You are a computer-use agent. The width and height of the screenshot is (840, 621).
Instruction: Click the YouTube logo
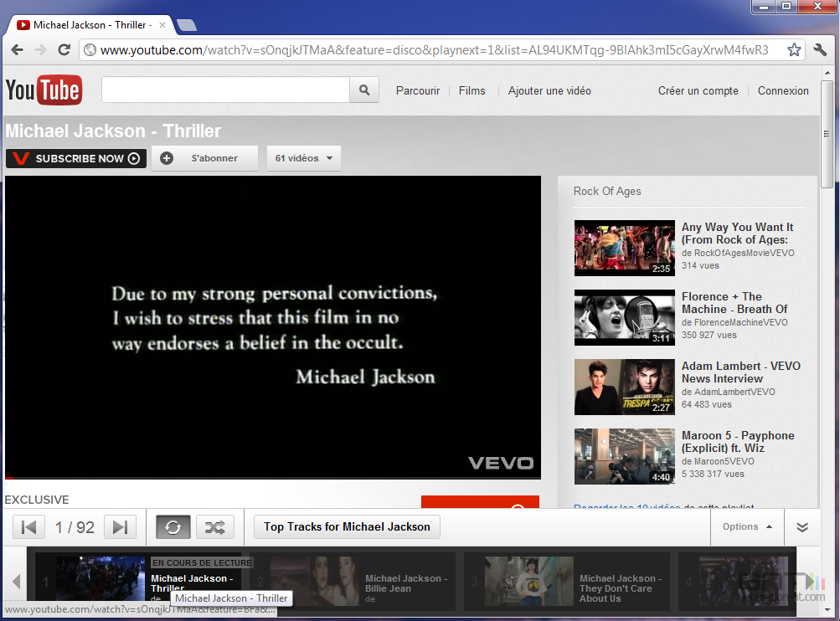[44, 90]
